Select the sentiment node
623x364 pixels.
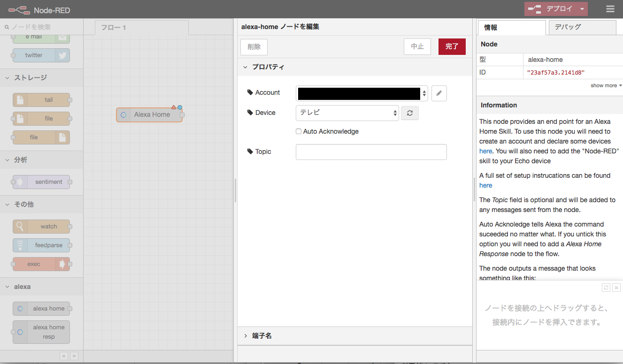pos(41,182)
